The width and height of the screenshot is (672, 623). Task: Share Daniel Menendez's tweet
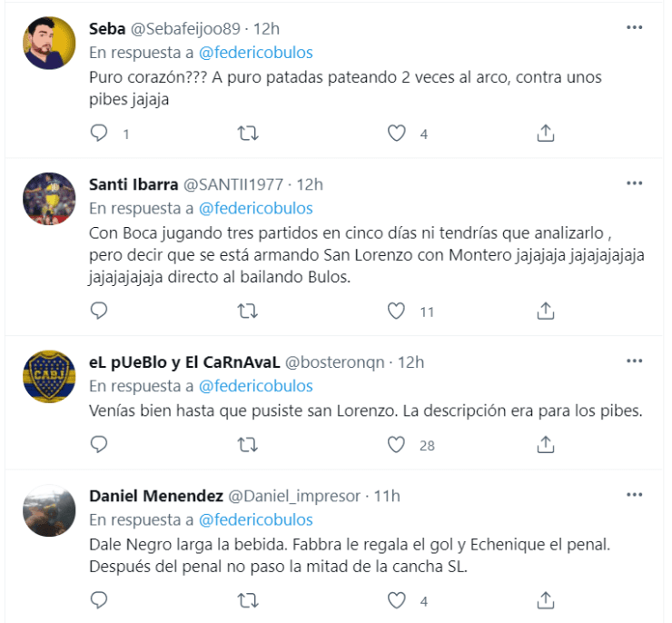[x=545, y=600]
